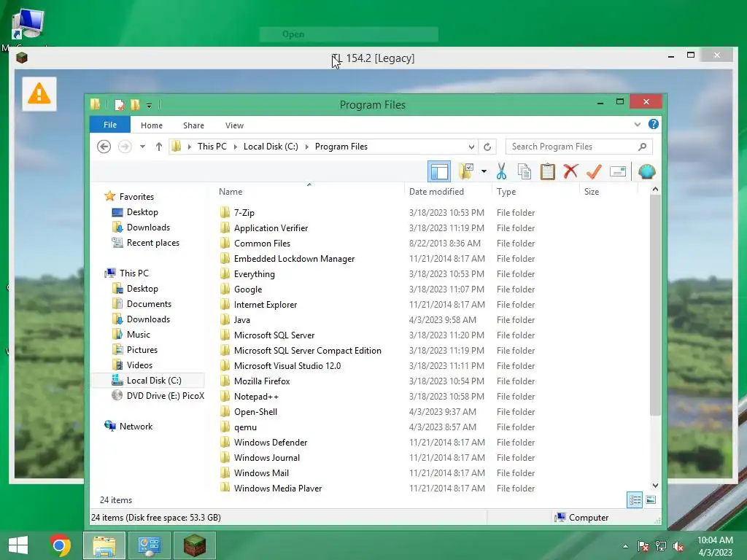Open the address bar history dropdown
747x560 pixels.
(x=471, y=147)
